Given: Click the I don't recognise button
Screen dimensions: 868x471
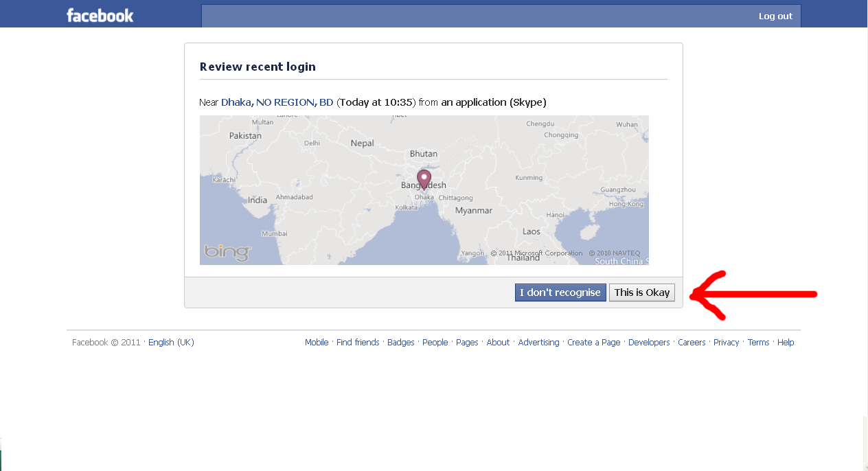Looking at the screenshot, I should (560, 292).
